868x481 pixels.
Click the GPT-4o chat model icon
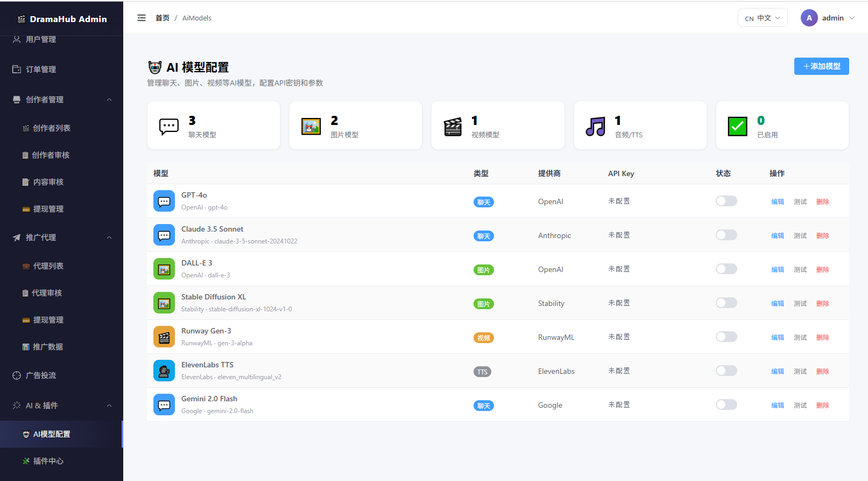tap(164, 201)
